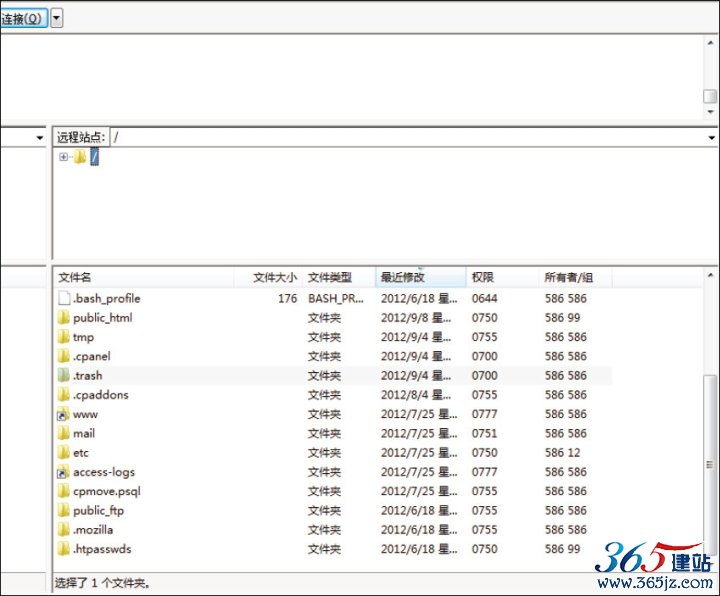Click the message log scroll up arrow
720x596 pixels.
pyautogui.click(x=710, y=43)
